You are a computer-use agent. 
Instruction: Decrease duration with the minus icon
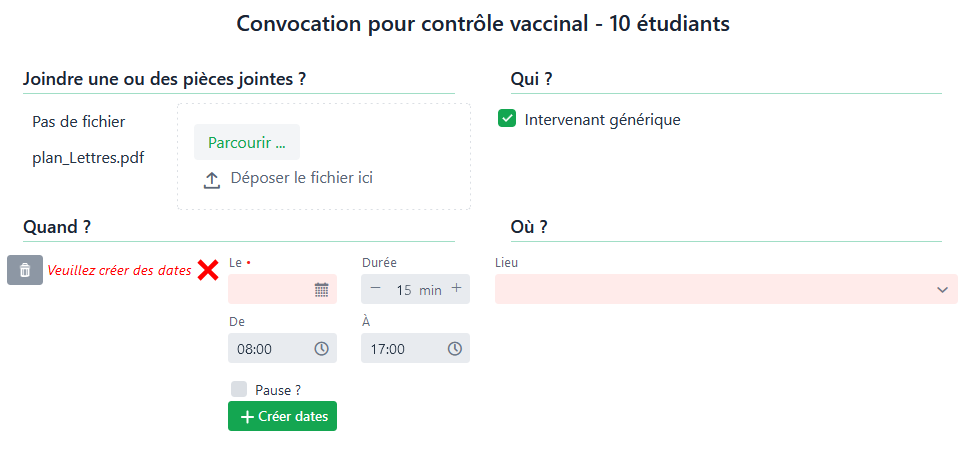(x=376, y=289)
